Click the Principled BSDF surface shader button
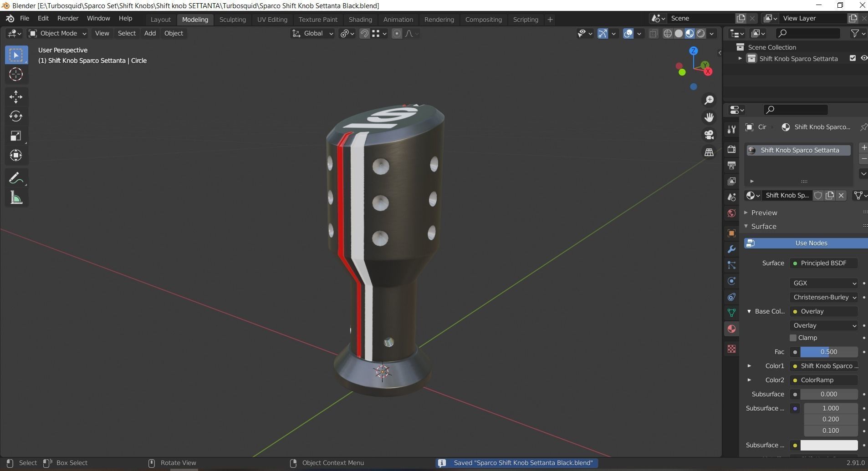This screenshot has width=868, height=471. [823, 263]
